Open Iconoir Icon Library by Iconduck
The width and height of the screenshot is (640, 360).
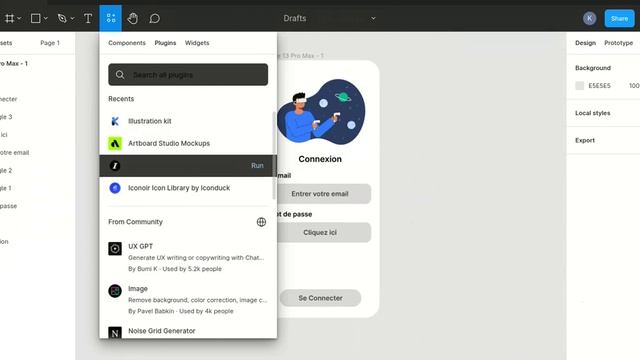(188, 188)
